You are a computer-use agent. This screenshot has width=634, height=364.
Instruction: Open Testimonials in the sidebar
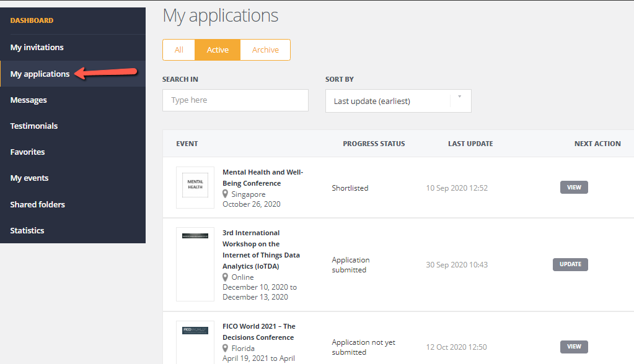coord(34,126)
